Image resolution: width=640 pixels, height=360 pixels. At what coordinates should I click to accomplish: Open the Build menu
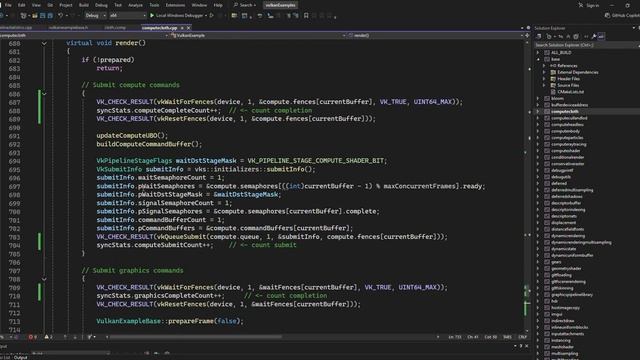point(84,5)
